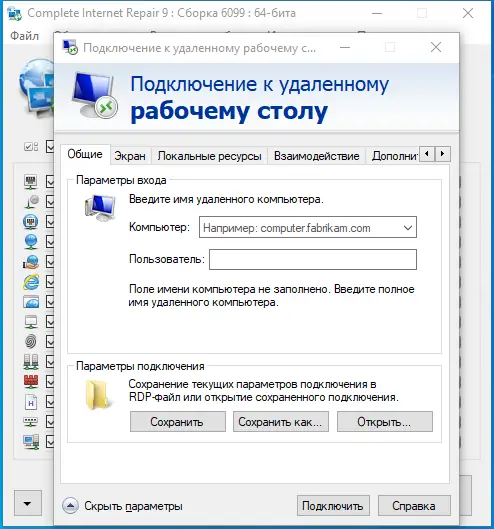The width and height of the screenshot is (494, 529).
Task: Click the Справка button
Action: tap(414, 505)
